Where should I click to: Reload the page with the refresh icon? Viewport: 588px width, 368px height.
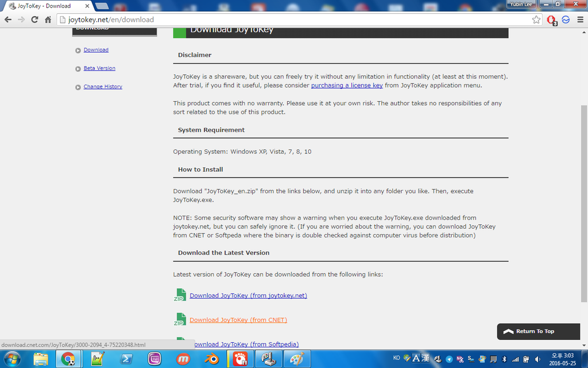(34, 20)
